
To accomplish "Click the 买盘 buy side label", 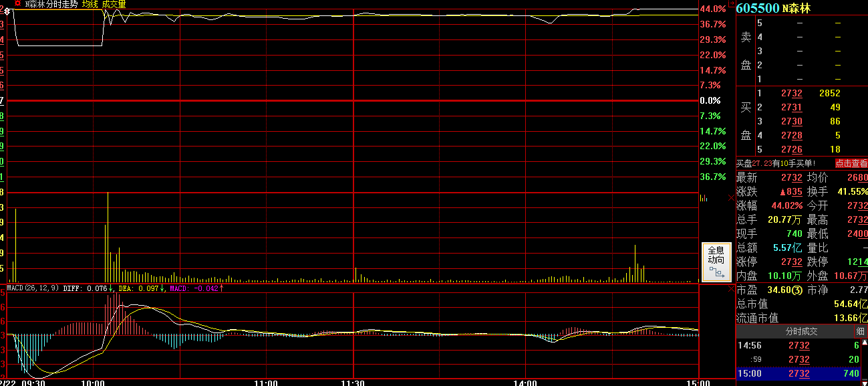I will pos(746,121).
